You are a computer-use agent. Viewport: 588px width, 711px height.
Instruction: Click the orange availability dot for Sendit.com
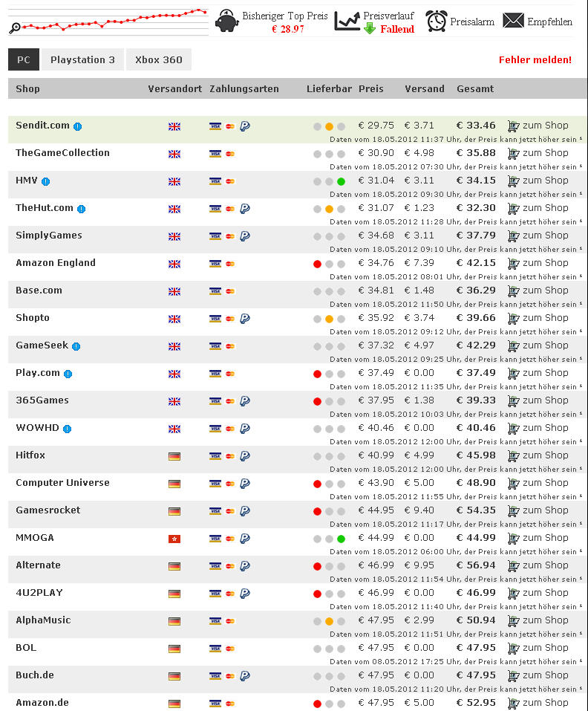(x=330, y=127)
